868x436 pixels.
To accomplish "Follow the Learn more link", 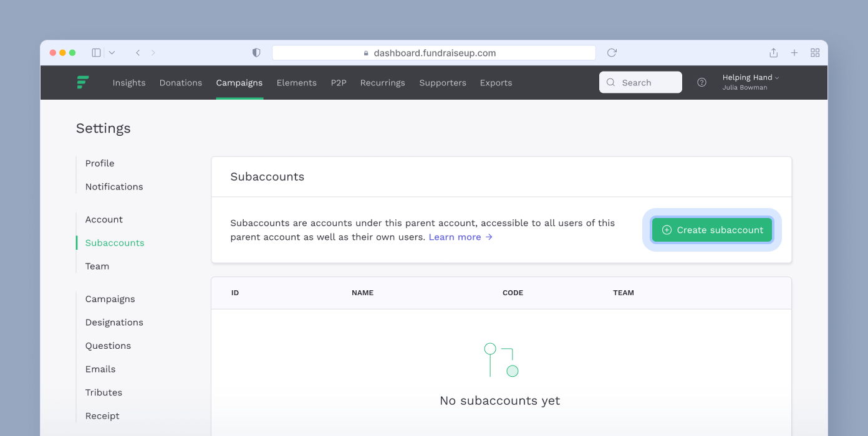I will pos(461,237).
